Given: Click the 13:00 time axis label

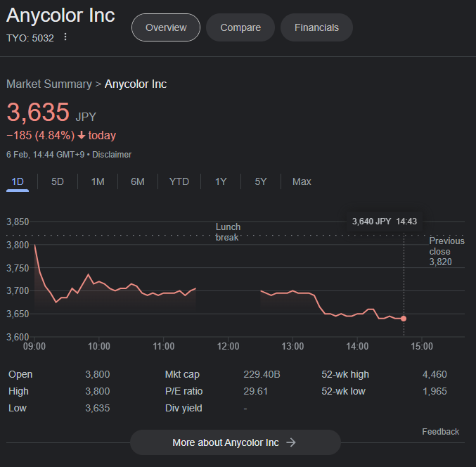Looking at the screenshot, I should [x=292, y=346].
